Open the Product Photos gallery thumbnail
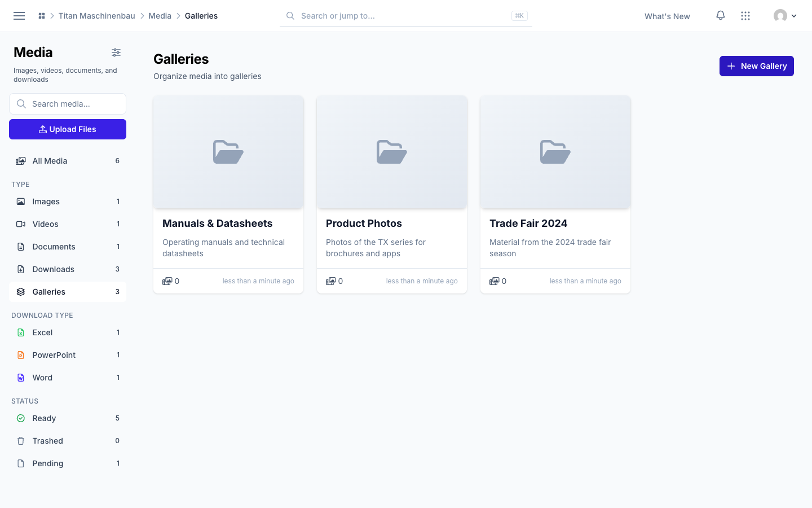Viewport: 812px width, 508px height. coord(392,152)
